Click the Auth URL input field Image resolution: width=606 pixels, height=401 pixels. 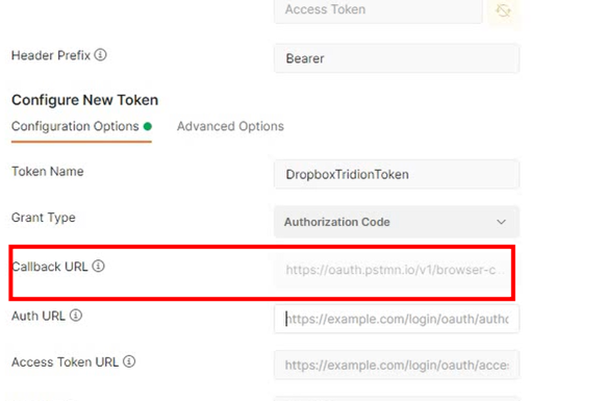pos(397,319)
